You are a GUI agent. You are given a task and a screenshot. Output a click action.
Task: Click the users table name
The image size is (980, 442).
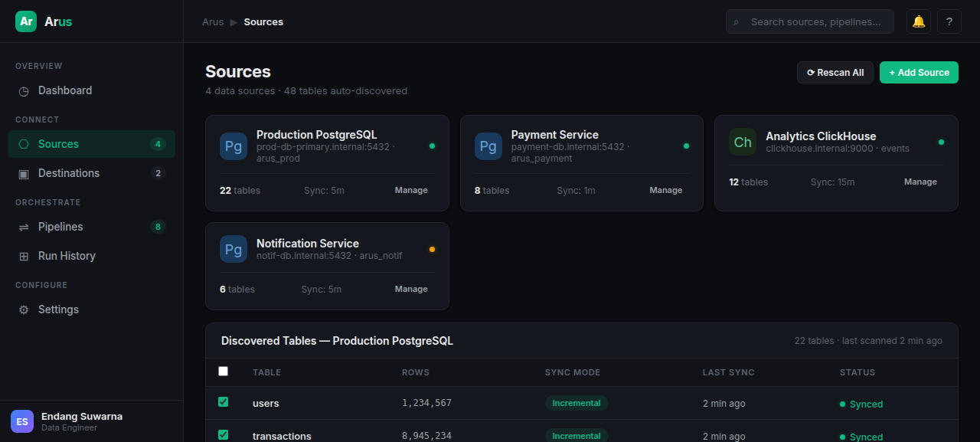click(266, 404)
